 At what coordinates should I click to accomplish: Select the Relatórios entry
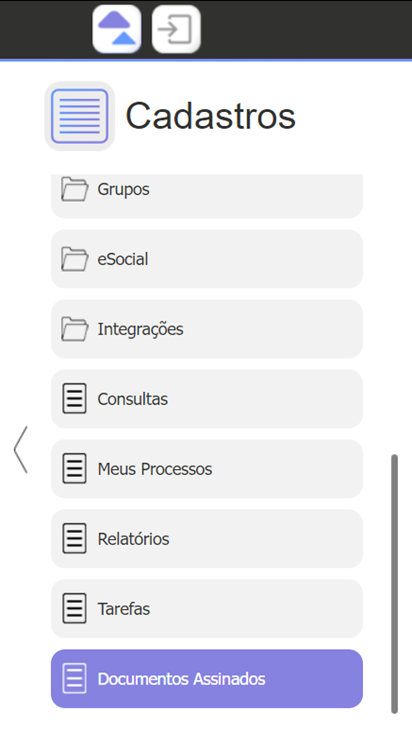pos(207,538)
